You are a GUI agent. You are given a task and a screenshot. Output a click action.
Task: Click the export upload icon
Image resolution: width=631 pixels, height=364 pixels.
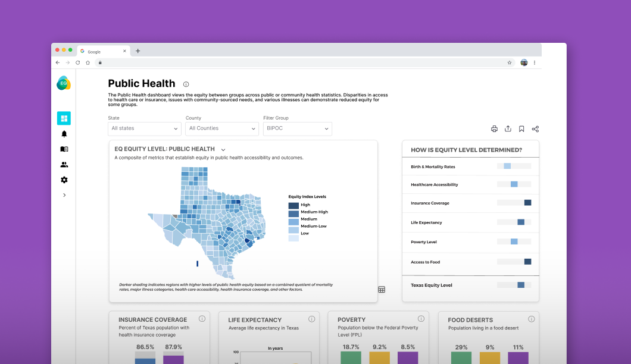click(x=508, y=129)
